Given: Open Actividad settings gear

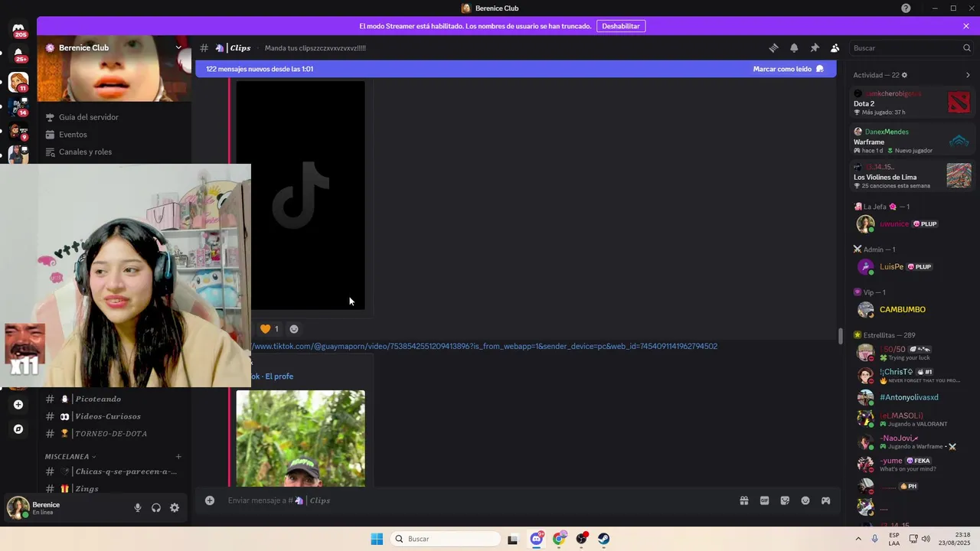Looking at the screenshot, I should (904, 75).
